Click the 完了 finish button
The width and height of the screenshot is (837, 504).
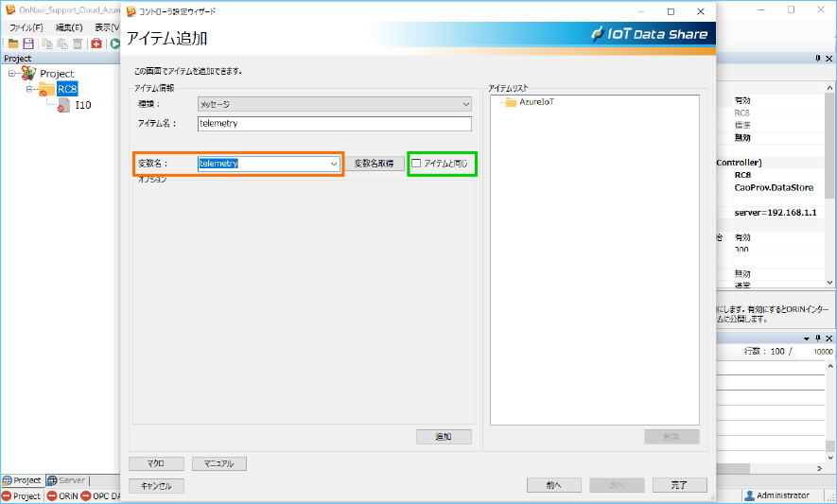coord(679,485)
